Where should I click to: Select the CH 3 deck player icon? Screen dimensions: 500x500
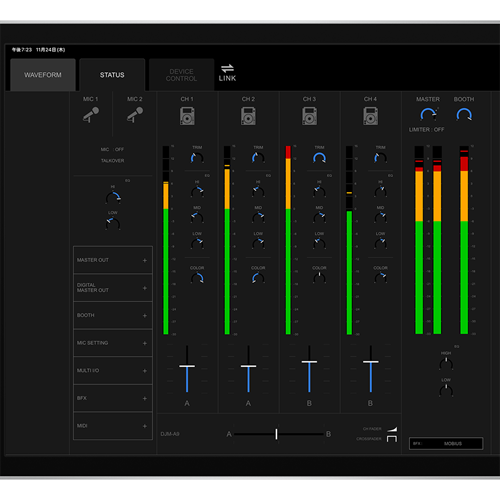coord(309,116)
